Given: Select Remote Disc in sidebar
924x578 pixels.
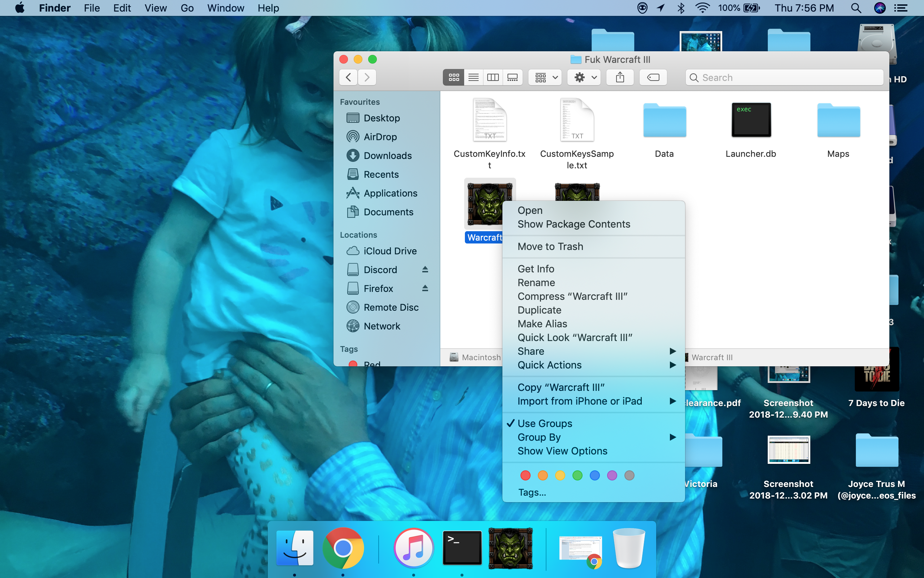Looking at the screenshot, I should (387, 307).
